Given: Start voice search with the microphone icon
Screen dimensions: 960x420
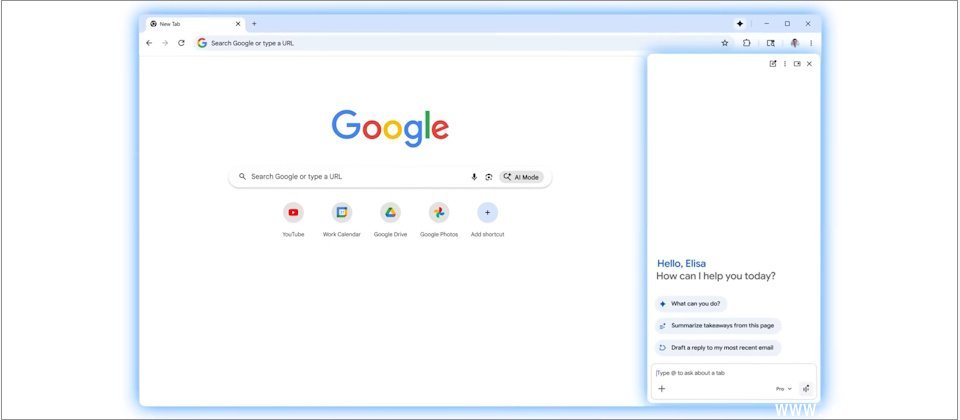Looking at the screenshot, I should coord(474,177).
